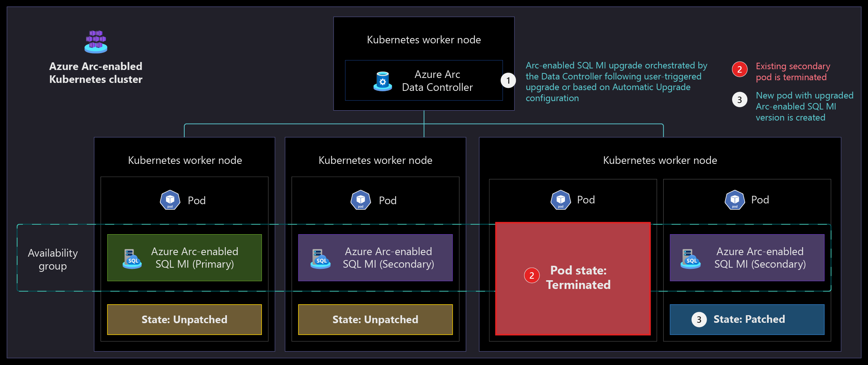Click the 'Pod' label above the Patched secondary
The image size is (868, 365).
[x=760, y=200]
